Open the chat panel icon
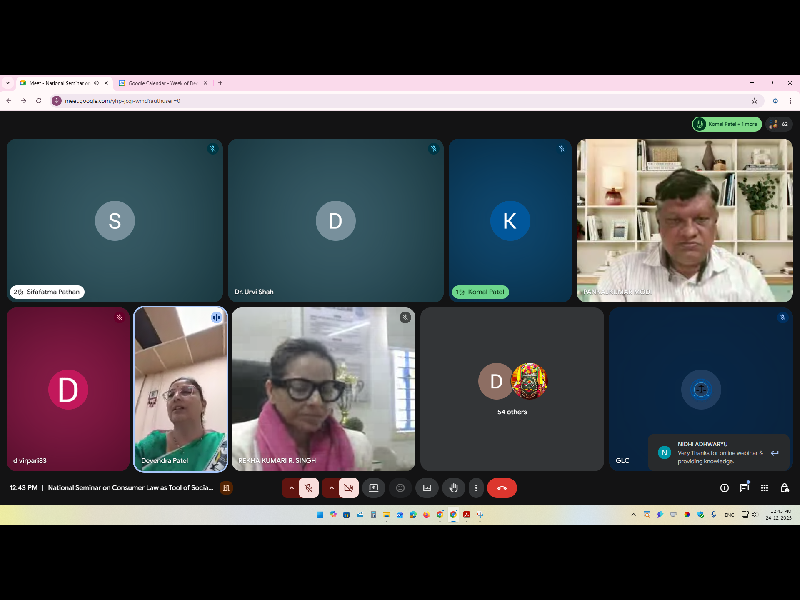This screenshot has height=600, width=800. pyautogui.click(x=744, y=488)
